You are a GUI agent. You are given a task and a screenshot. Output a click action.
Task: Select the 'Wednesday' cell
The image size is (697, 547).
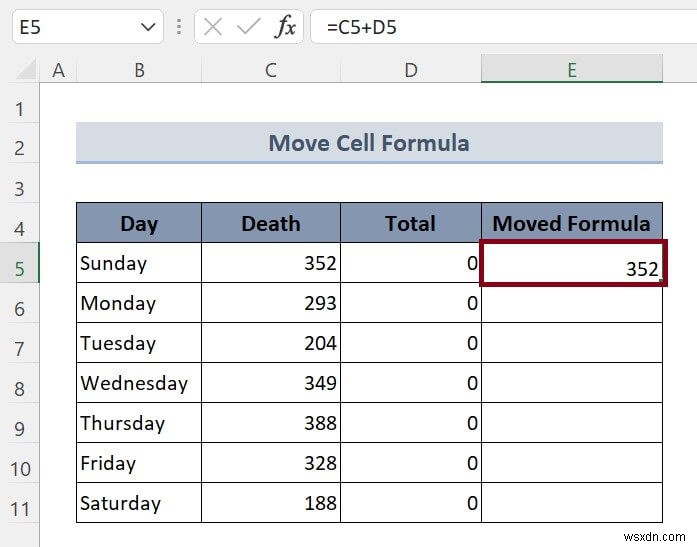pos(139,383)
